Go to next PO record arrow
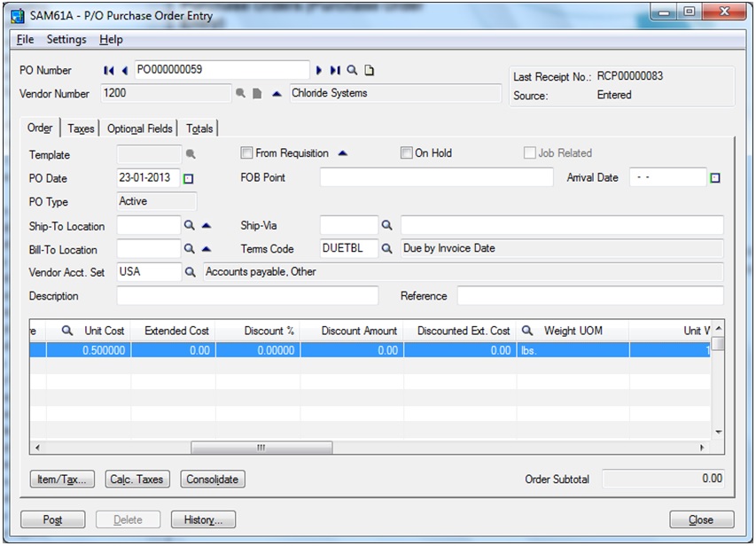756x546 pixels. [x=319, y=70]
